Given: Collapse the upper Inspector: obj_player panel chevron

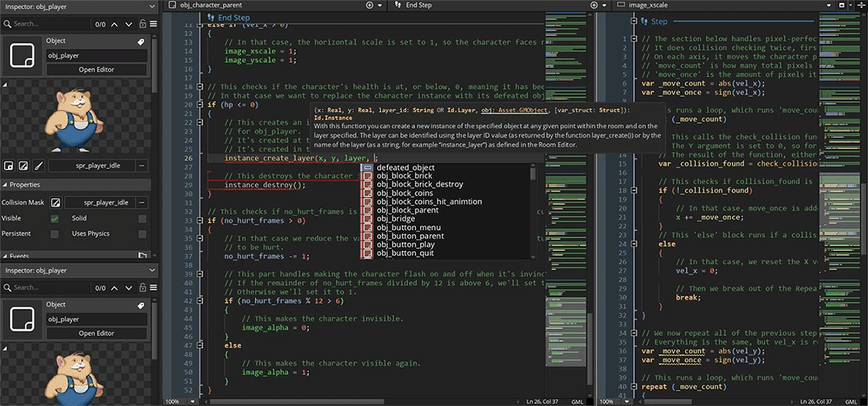Looking at the screenshot, I should (x=153, y=7).
